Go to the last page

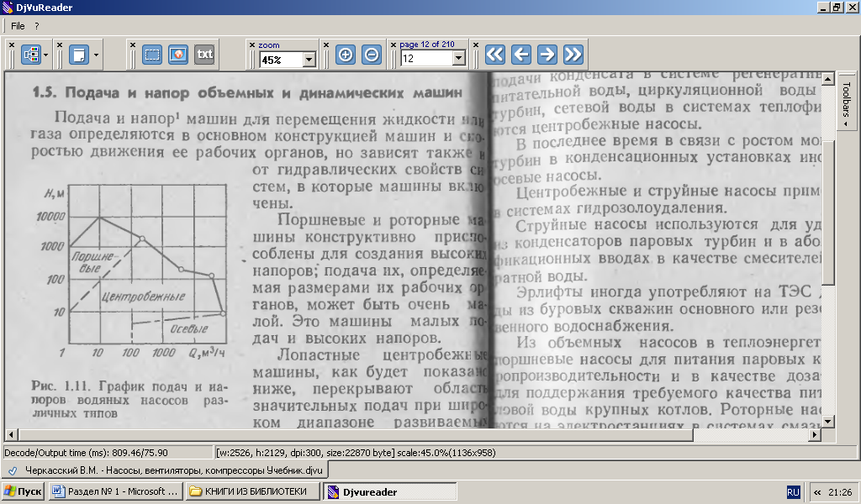coord(573,55)
